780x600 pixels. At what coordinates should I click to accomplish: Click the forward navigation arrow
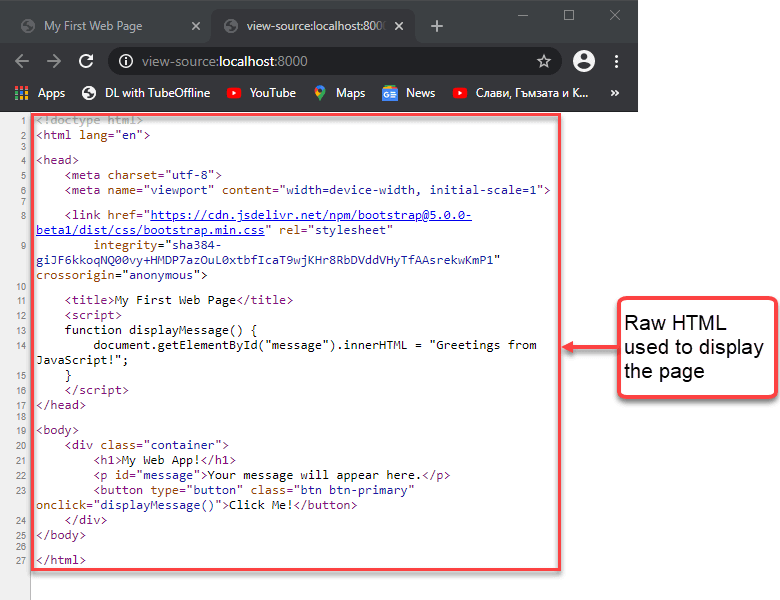click(x=54, y=61)
